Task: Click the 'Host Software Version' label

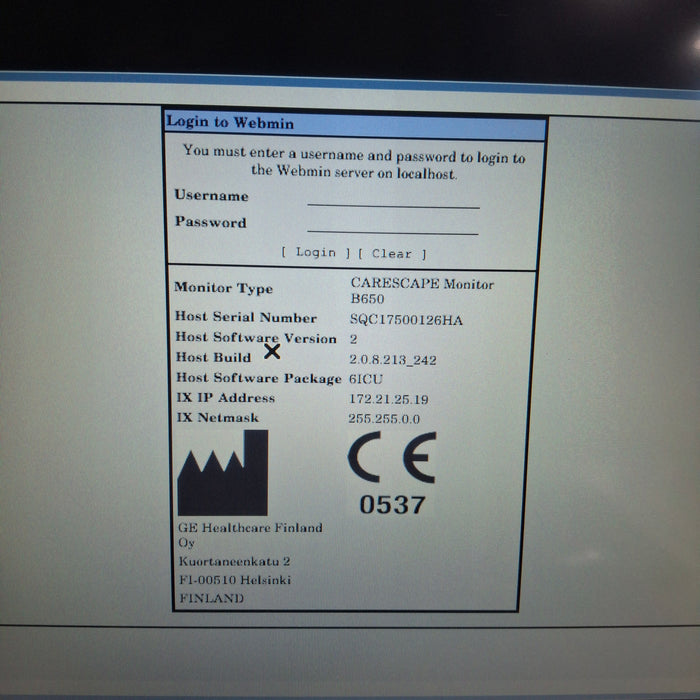Action: [256, 338]
